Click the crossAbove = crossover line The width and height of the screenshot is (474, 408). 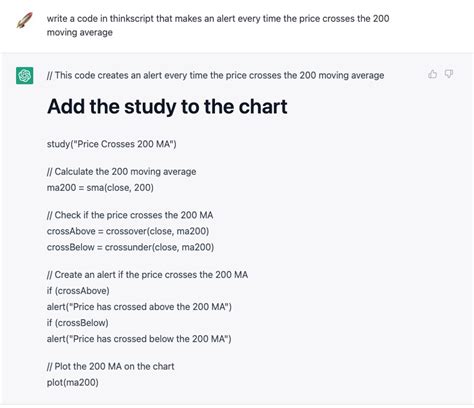click(x=128, y=231)
